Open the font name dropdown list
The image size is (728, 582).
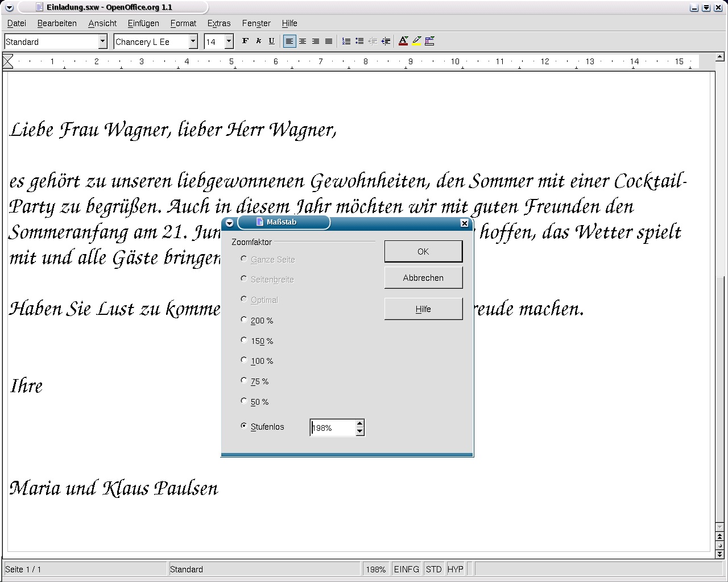(x=193, y=41)
